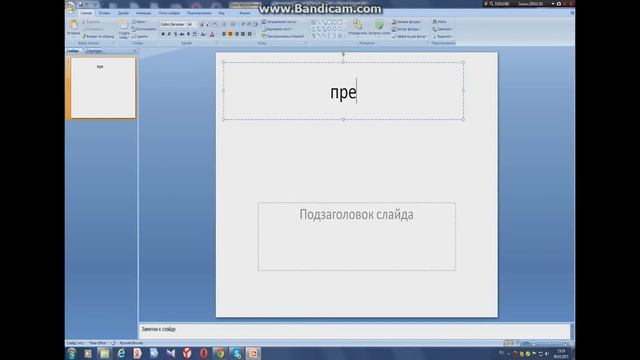Open Skype from taskbar
640x360 pixels.
click(237, 353)
